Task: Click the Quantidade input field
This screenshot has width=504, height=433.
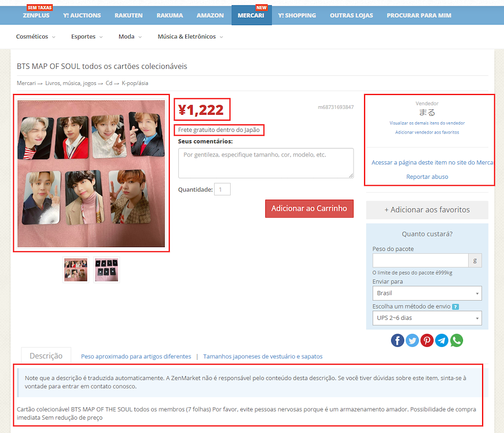Action: click(x=222, y=190)
